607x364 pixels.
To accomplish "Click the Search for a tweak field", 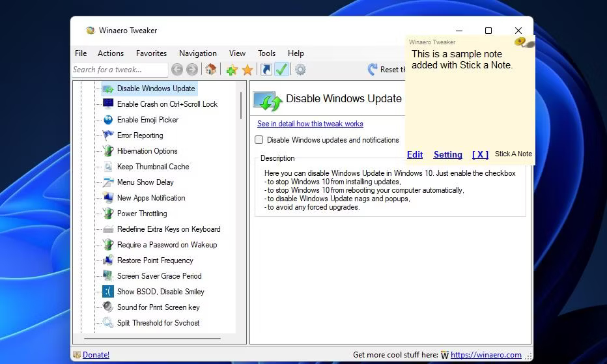I will point(120,70).
